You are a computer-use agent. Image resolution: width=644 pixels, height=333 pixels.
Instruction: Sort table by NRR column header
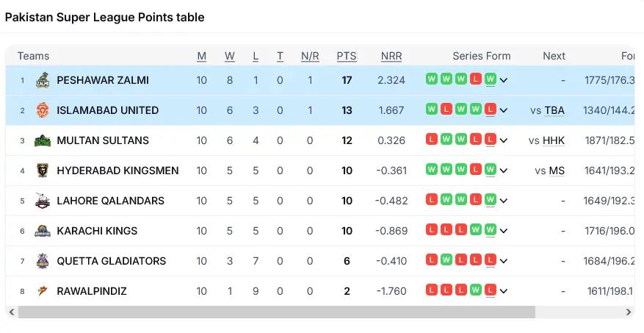pos(391,56)
